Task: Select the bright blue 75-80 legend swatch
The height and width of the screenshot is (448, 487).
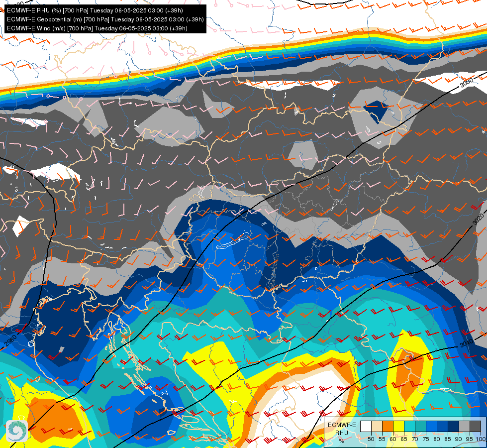Action: [431, 426]
